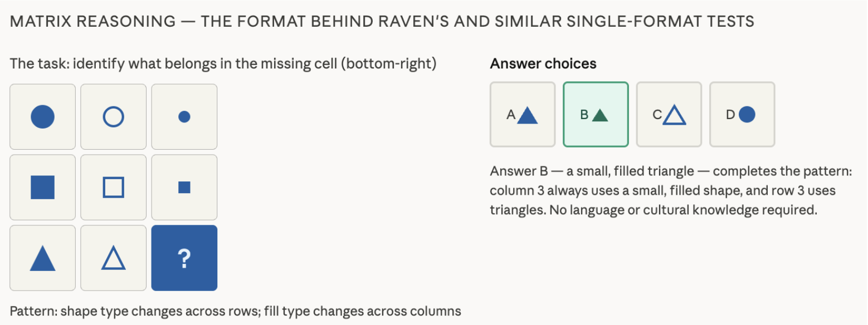Click the blue circle in option D
The image size is (868, 325).
747,115
